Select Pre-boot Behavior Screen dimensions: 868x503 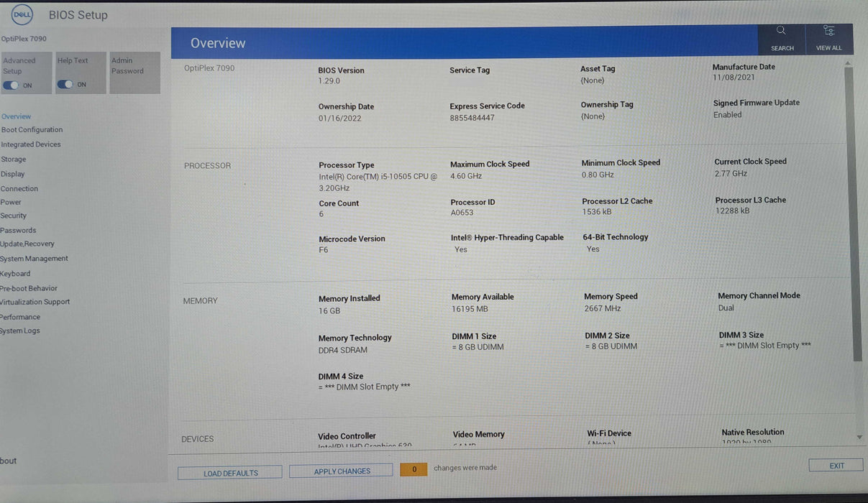click(29, 288)
